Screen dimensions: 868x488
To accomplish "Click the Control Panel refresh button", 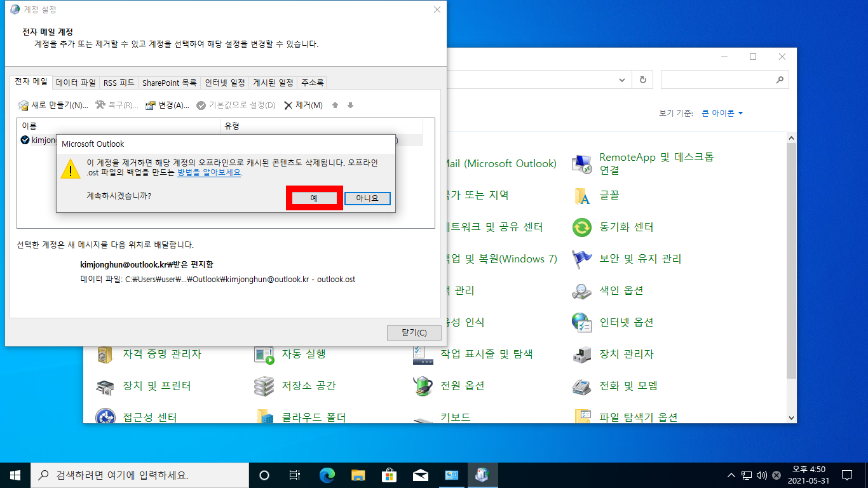I will point(643,80).
